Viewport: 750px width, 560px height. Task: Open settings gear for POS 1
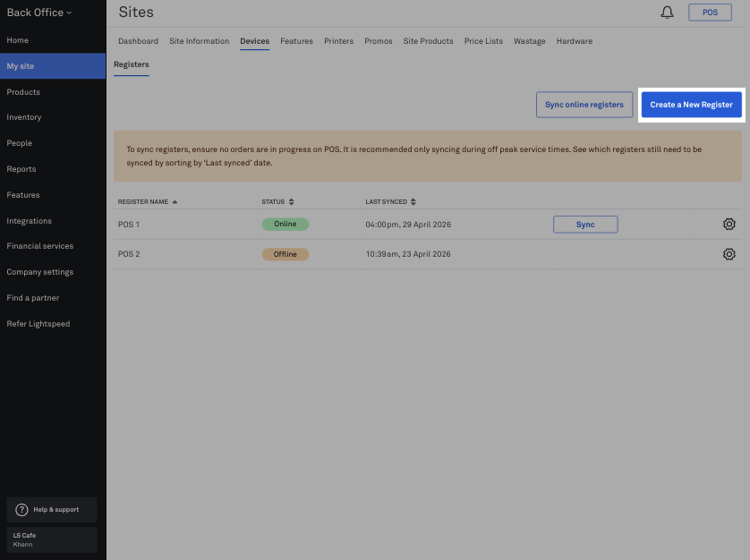click(x=729, y=224)
